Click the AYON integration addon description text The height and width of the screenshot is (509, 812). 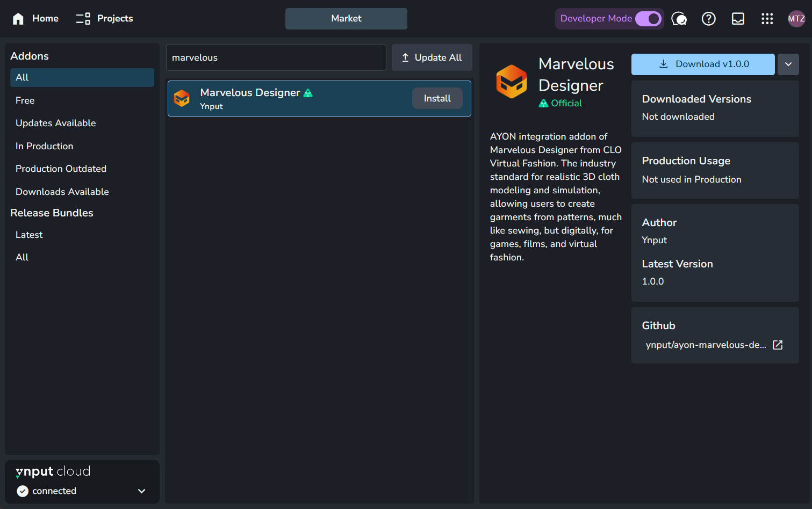pyautogui.click(x=556, y=197)
